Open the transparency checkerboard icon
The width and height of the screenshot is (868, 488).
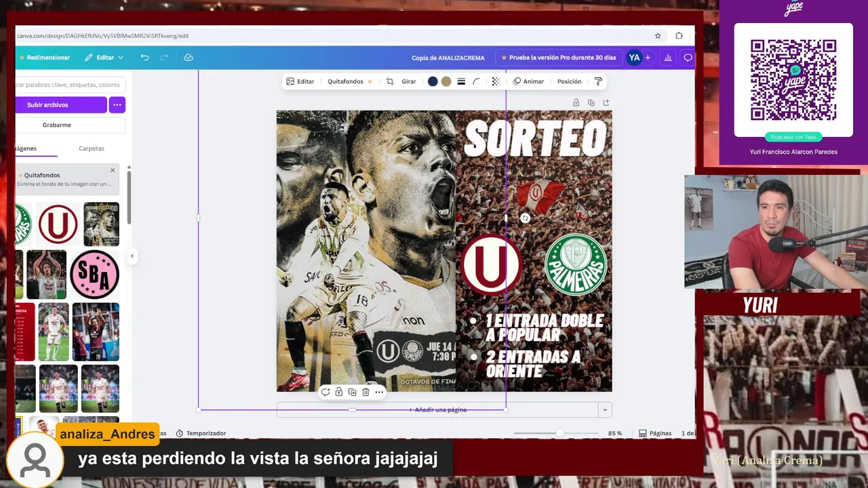tap(496, 81)
